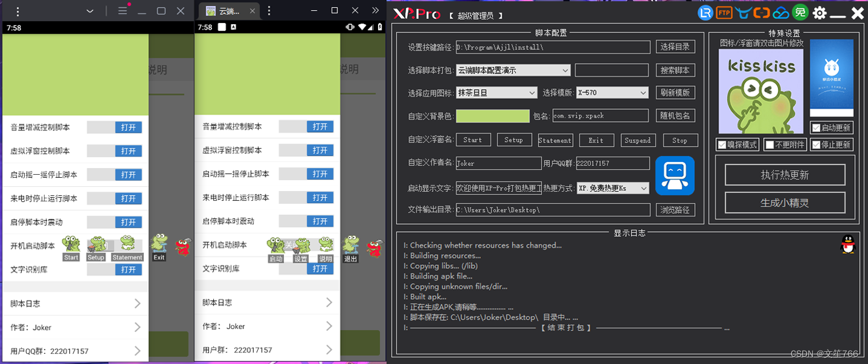868x364 pixels.
Task: Click the blue splash screen thumbnail
Action: point(832,78)
